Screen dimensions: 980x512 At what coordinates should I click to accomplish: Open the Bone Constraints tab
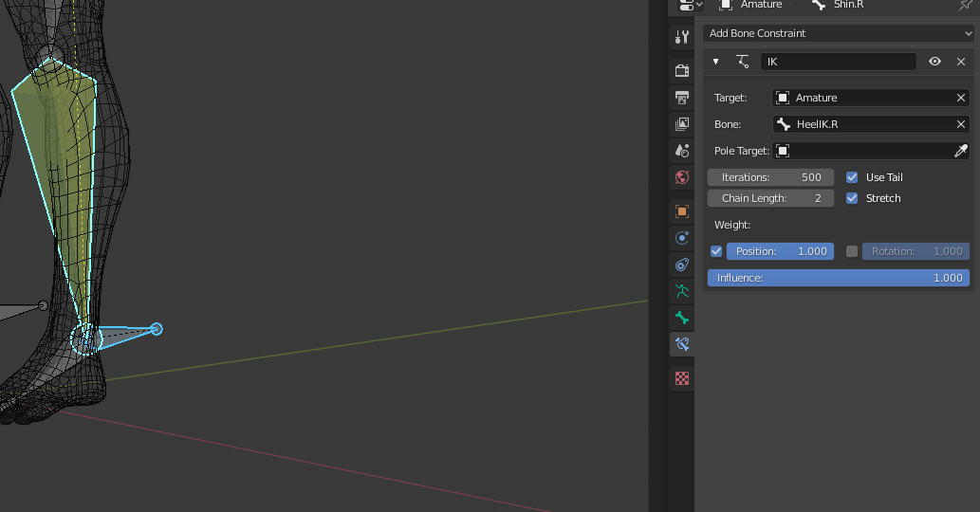tap(682, 344)
